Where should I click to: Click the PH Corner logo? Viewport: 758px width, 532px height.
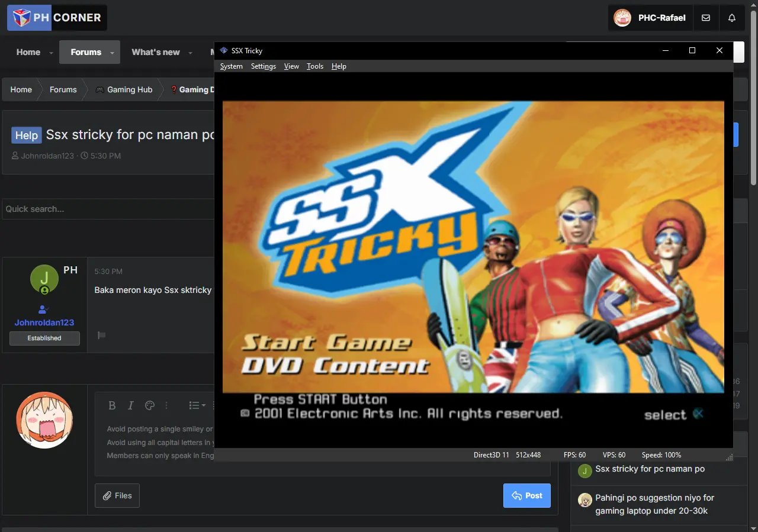pyautogui.click(x=57, y=18)
